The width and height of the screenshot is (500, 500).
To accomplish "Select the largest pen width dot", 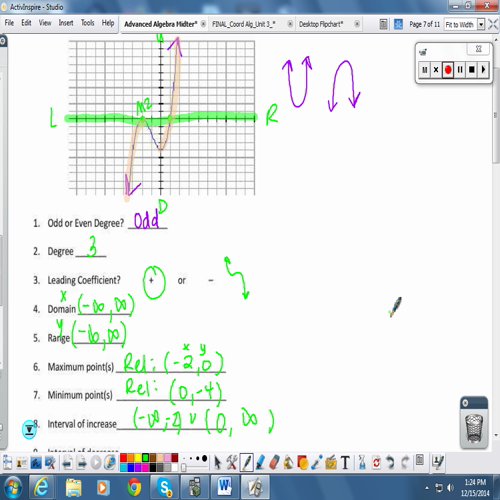I will tap(204, 458).
